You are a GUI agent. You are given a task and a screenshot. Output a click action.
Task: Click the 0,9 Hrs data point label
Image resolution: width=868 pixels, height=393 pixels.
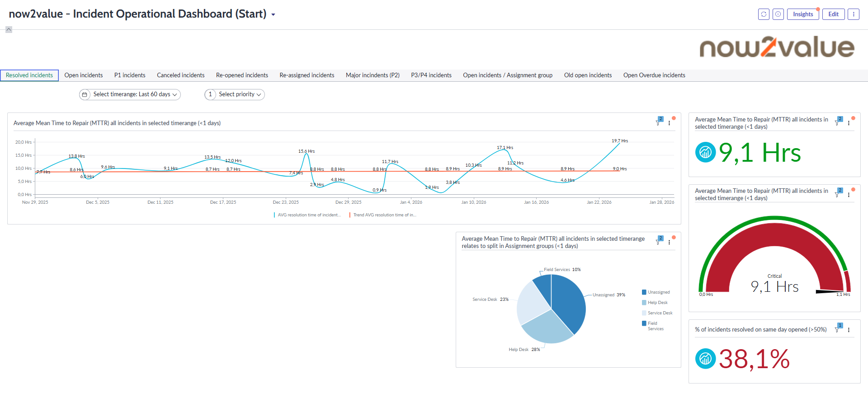click(380, 190)
